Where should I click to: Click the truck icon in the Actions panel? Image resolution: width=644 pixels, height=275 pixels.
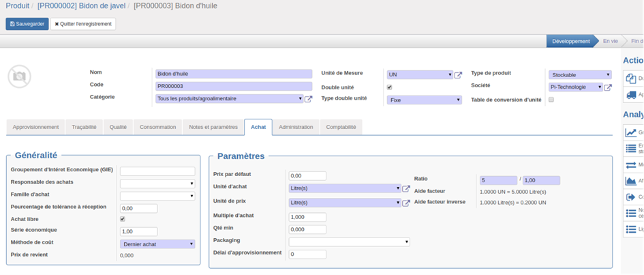pos(631,95)
